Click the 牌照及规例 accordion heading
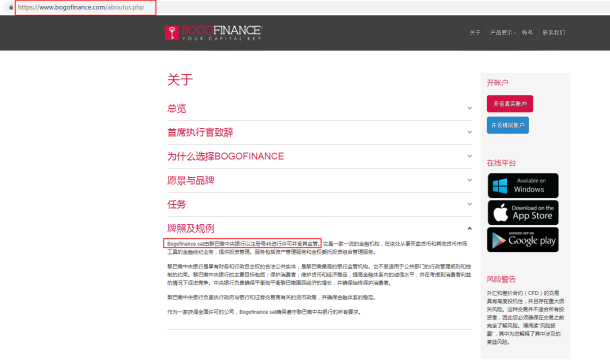Viewport: 610px width, 364px height. (x=191, y=228)
